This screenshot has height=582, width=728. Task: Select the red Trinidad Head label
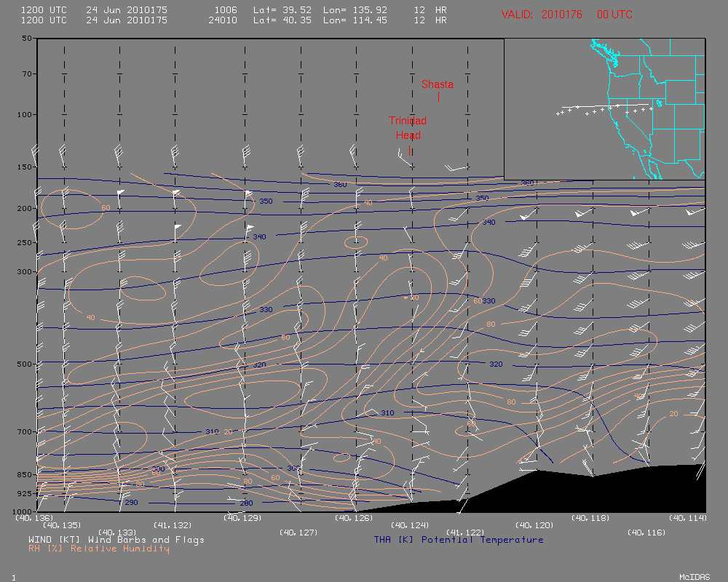coord(408,128)
